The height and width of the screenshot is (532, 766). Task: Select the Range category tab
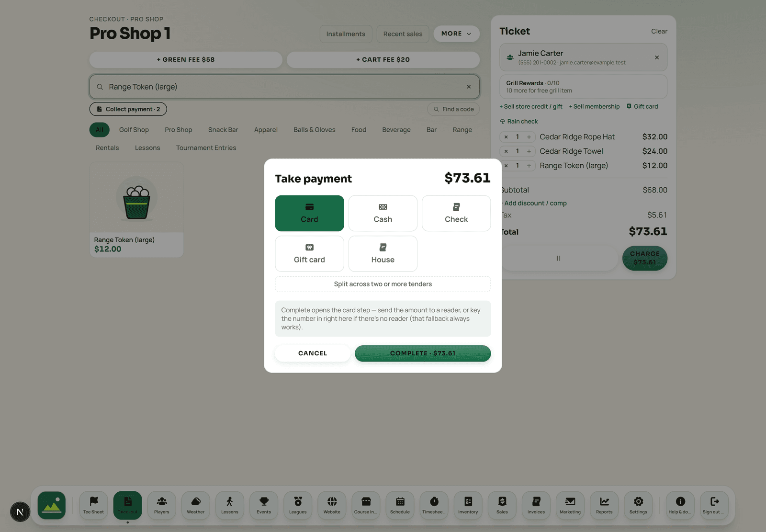point(462,130)
